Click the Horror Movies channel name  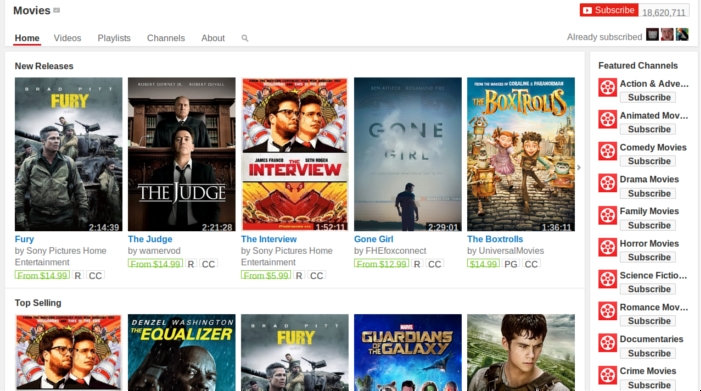pyautogui.click(x=649, y=243)
